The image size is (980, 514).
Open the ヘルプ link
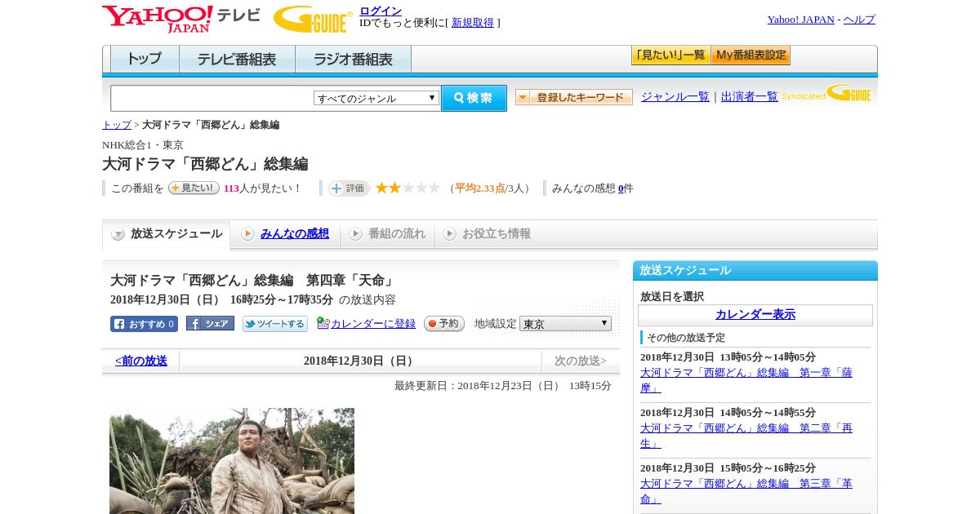tap(859, 20)
